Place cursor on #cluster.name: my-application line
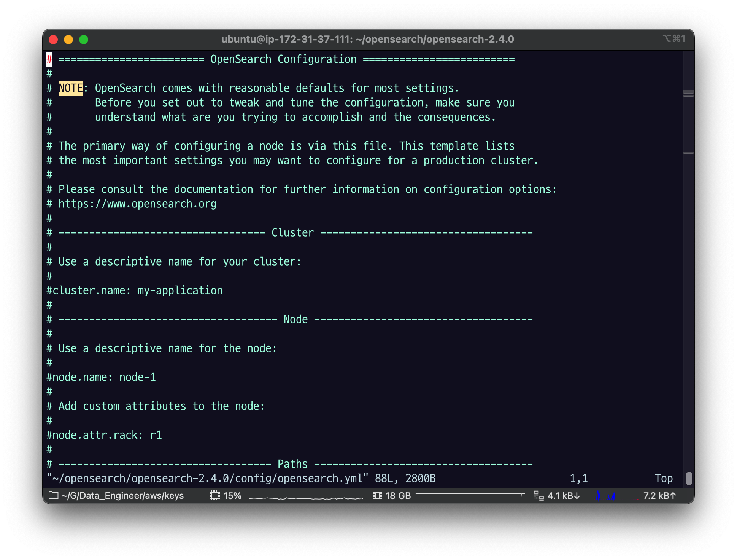 pyautogui.click(x=135, y=291)
